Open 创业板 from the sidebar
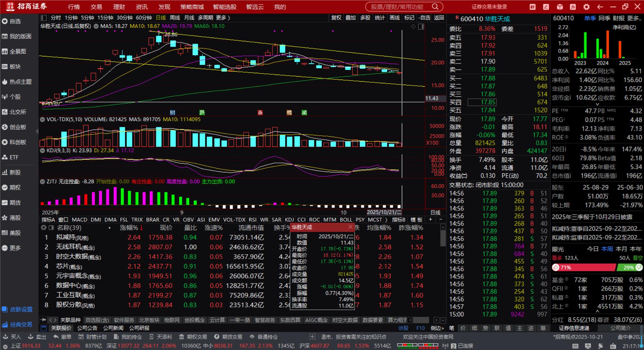This screenshot has height=350, width=644. coord(14,127)
